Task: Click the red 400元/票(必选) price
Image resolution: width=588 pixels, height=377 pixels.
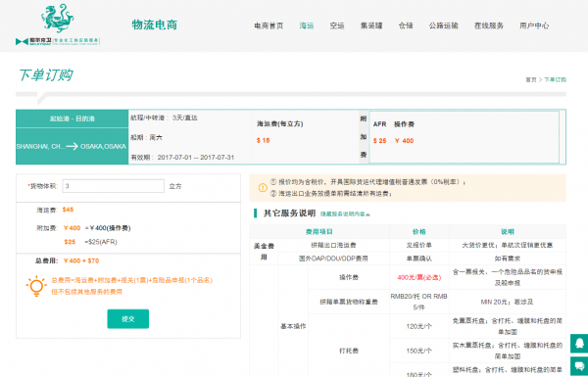Action: pos(419,278)
